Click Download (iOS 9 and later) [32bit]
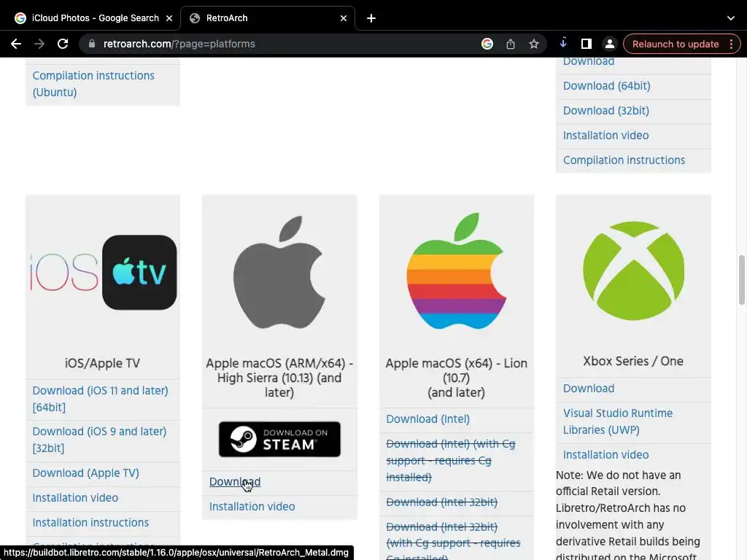This screenshot has height=560, width=747. click(99, 440)
